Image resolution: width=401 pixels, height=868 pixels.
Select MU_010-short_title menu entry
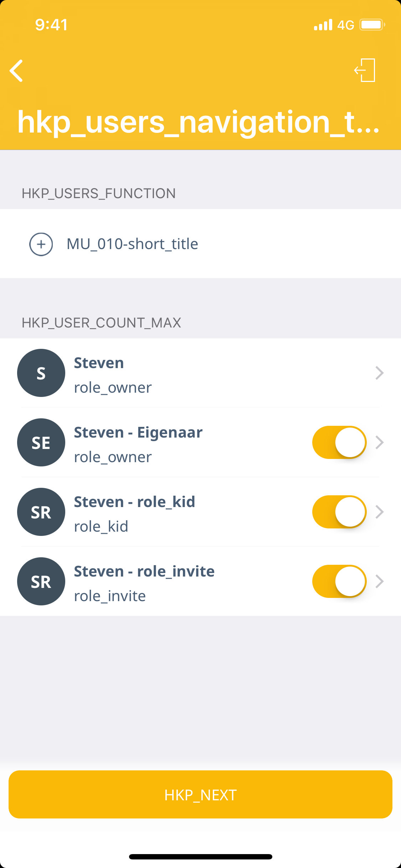[x=132, y=244]
